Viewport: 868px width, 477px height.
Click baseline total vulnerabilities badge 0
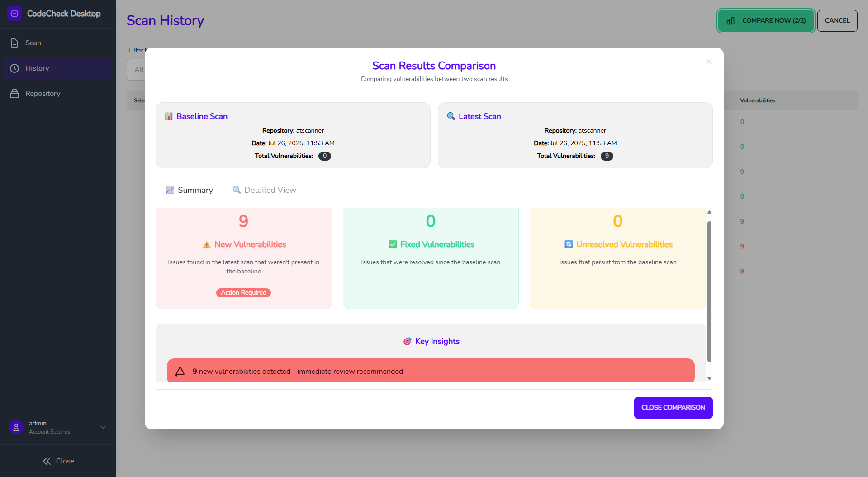coord(325,156)
